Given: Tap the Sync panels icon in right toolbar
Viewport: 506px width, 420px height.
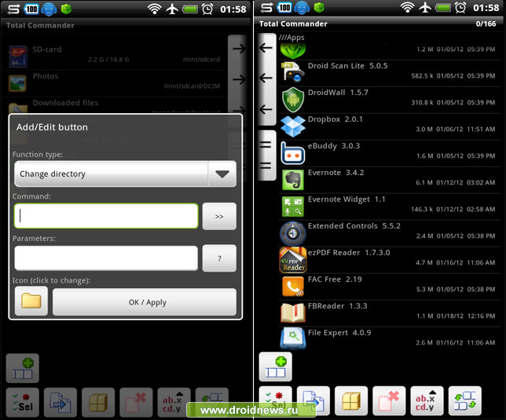Looking at the screenshot, I should click(464, 400).
